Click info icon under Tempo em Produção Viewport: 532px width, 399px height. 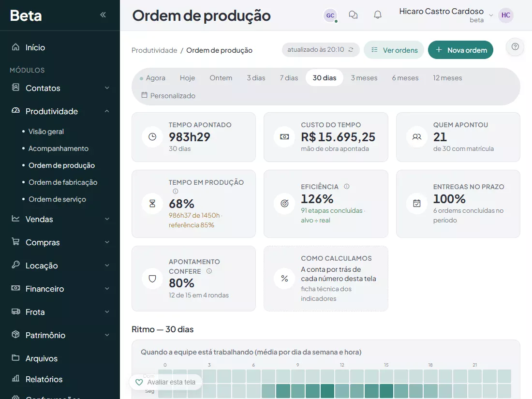pyautogui.click(x=176, y=191)
